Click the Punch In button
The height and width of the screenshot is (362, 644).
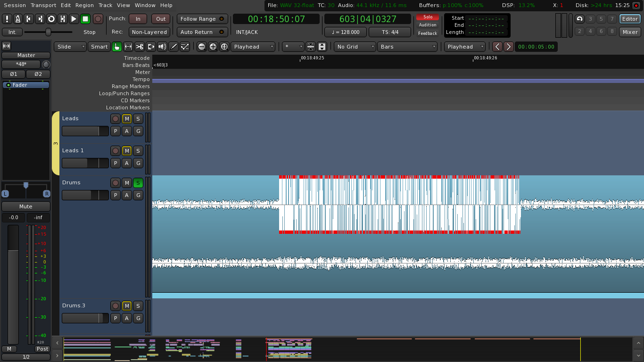138,19
